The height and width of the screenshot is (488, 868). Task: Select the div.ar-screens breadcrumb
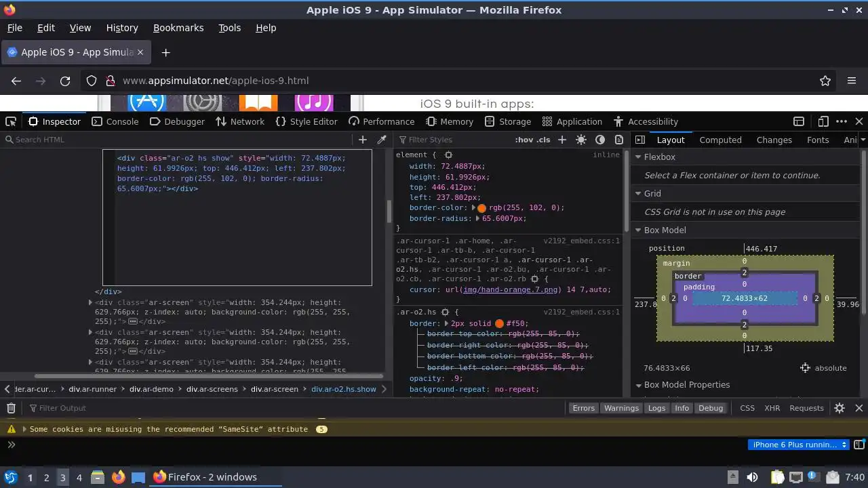(212, 389)
